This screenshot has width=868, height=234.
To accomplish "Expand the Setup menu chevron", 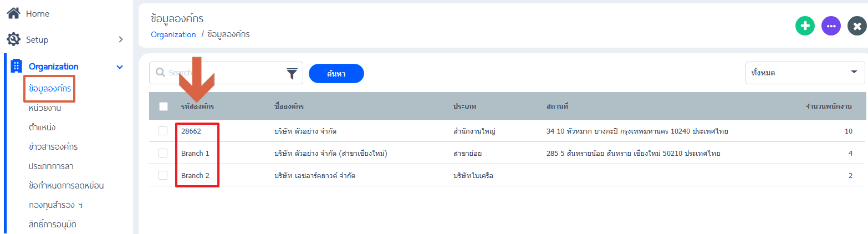I will pyautogui.click(x=121, y=39).
